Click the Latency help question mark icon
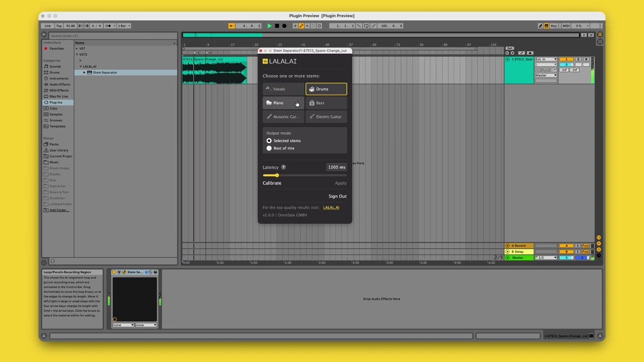The height and width of the screenshot is (362, 644). click(283, 167)
